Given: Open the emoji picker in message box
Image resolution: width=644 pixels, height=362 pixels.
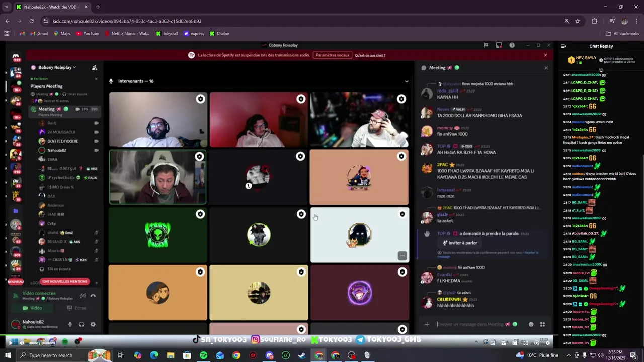Looking at the screenshot, I should [531, 324].
